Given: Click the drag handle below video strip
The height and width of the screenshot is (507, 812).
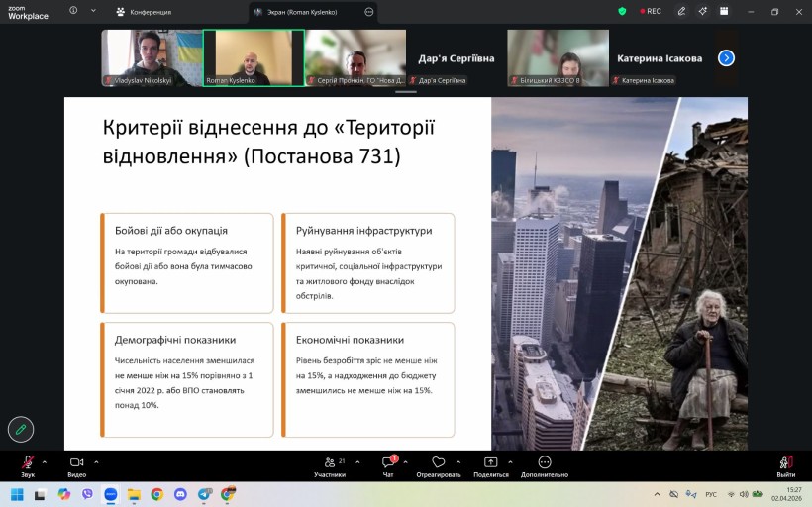Looking at the screenshot, I should (x=406, y=92).
